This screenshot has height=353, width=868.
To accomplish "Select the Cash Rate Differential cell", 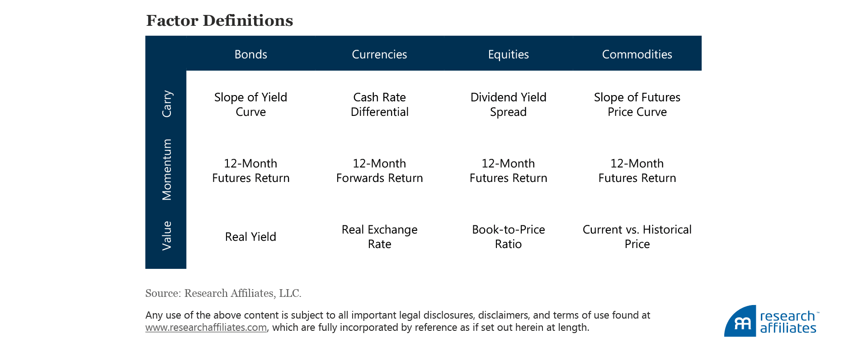I will point(379,105).
